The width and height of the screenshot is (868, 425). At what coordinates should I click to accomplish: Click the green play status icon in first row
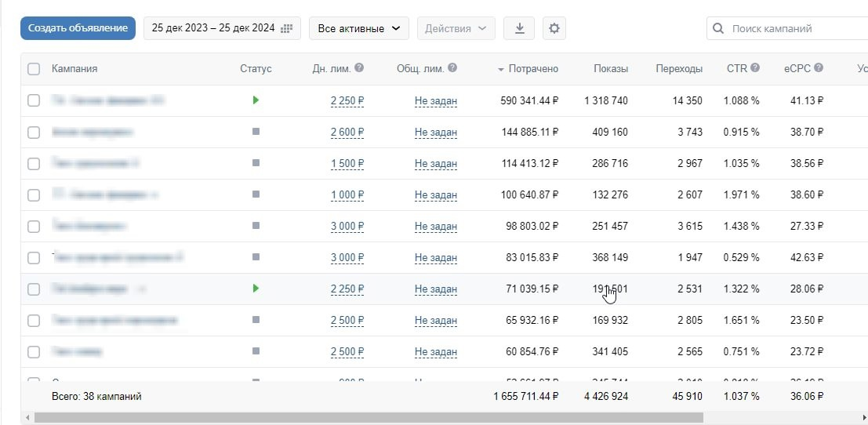(x=256, y=100)
